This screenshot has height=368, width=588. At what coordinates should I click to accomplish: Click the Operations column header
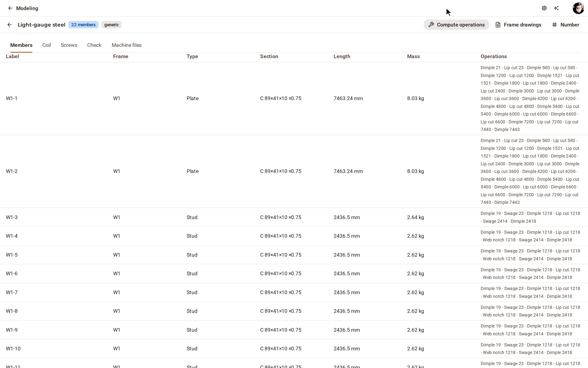point(493,56)
